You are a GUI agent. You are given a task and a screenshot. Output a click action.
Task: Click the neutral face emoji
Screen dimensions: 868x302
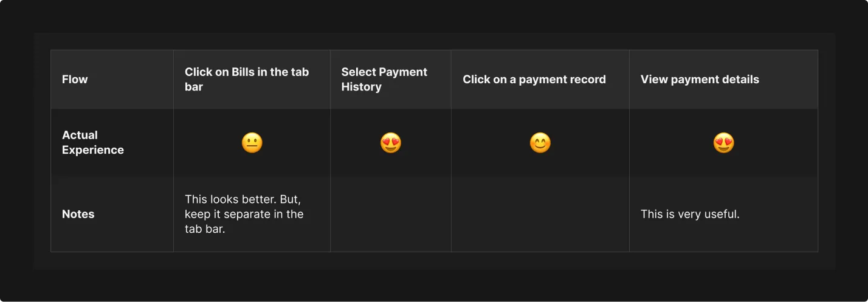point(252,143)
